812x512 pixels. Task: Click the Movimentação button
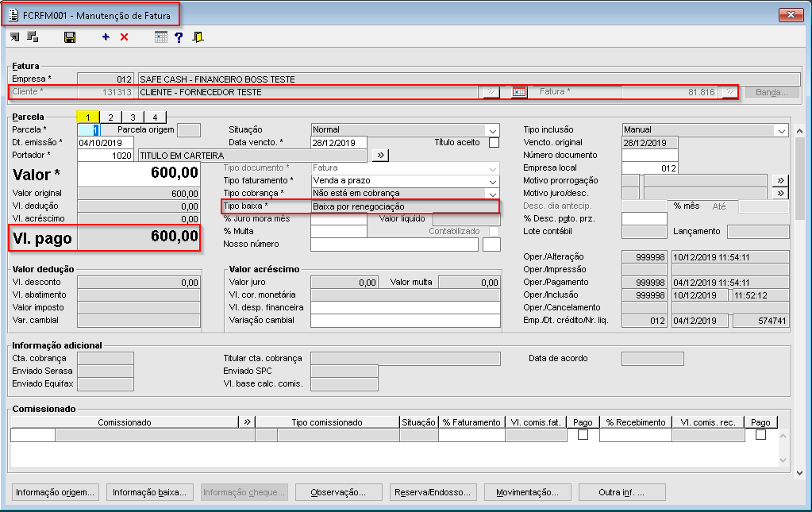527,492
